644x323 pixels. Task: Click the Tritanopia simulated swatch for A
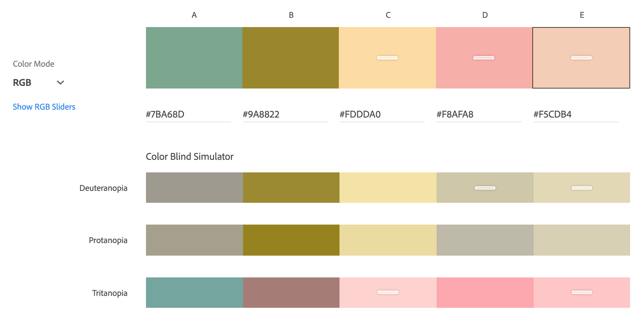(195, 293)
